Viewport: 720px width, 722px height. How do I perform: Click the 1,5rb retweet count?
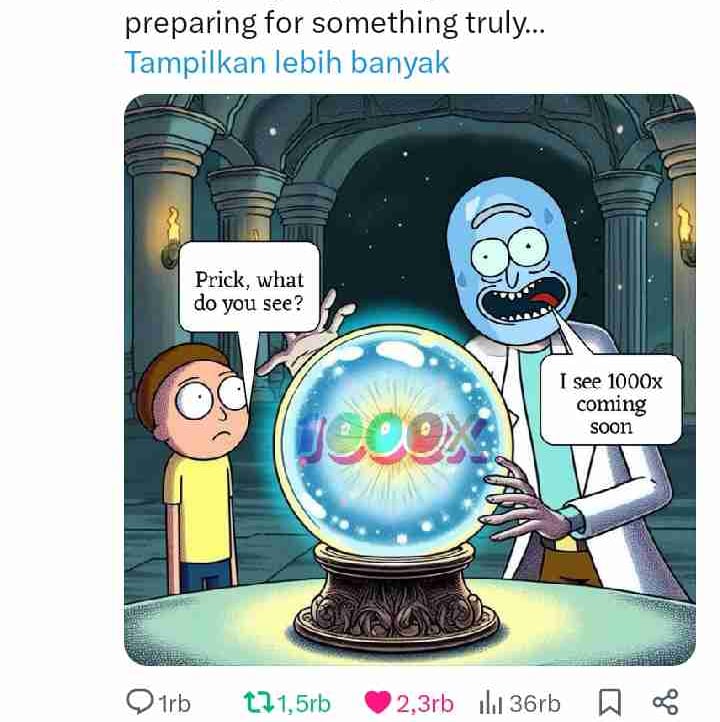pyautogui.click(x=304, y=704)
